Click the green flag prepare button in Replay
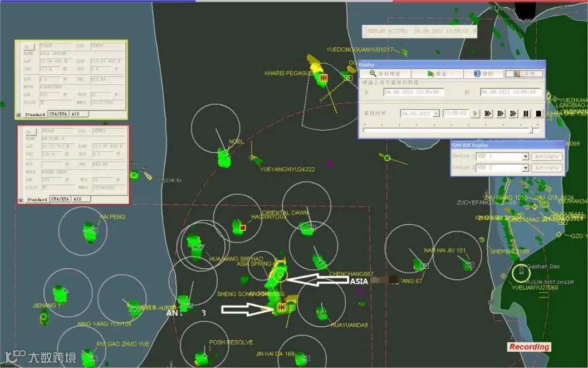Viewport: 588px width, 368px height. [x=437, y=74]
